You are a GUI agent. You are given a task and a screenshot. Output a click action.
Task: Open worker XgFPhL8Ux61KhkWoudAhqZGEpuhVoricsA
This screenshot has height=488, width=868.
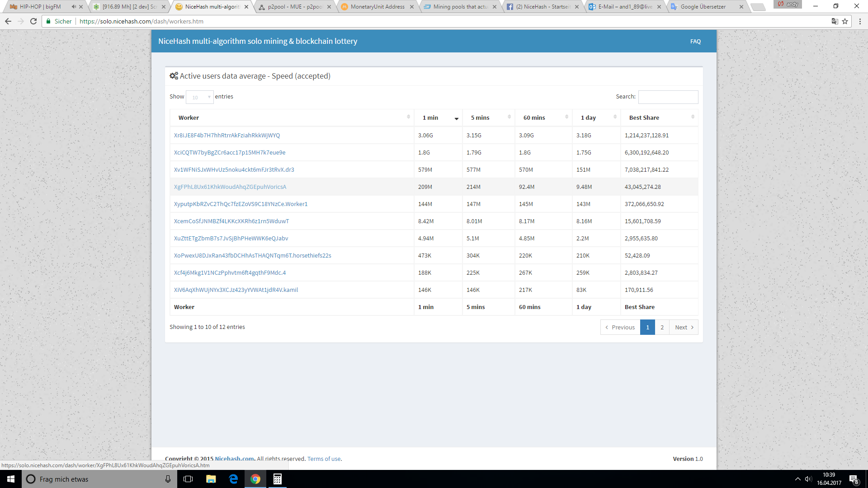[x=230, y=187]
